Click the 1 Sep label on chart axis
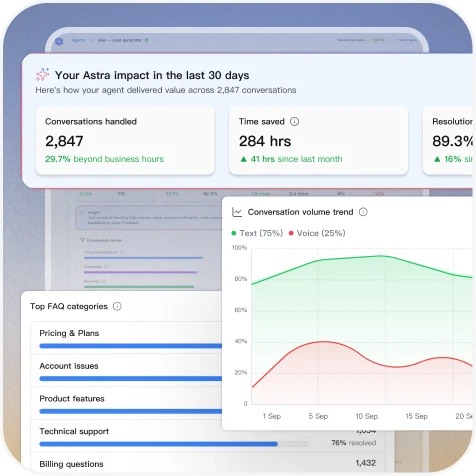 [272, 416]
